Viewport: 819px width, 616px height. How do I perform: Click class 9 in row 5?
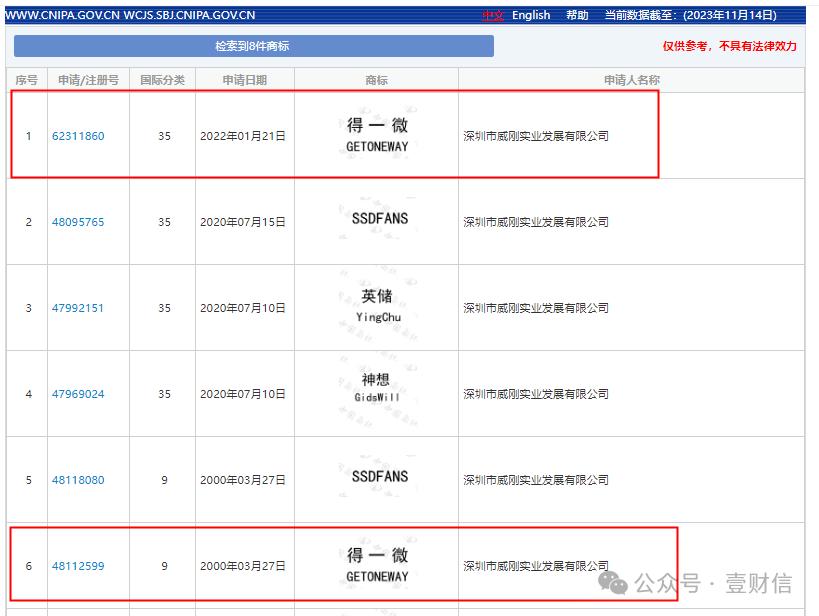click(164, 480)
